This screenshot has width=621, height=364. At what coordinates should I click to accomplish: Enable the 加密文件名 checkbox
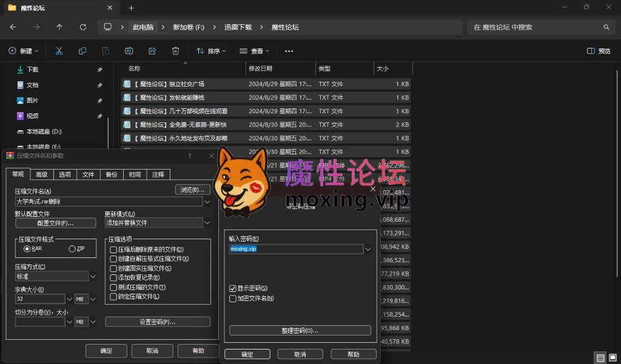[x=233, y=299]
